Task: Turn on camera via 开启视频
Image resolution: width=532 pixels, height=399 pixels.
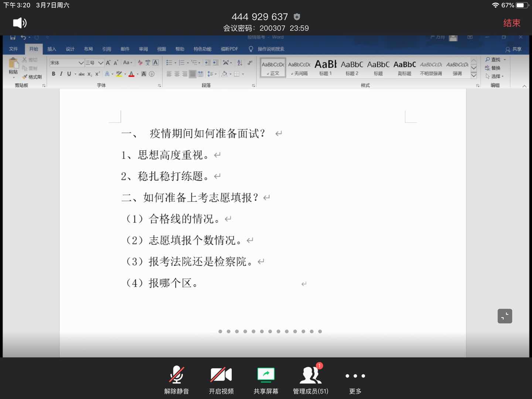Action: tap(221, 380)
